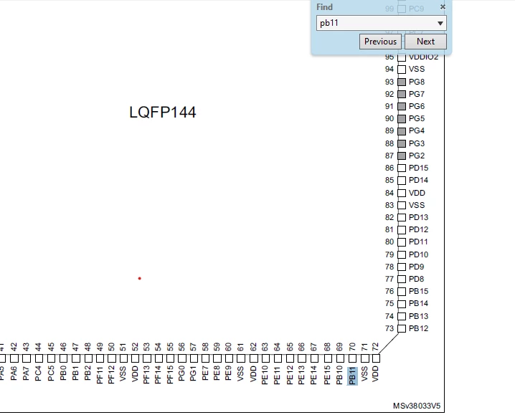The height and width of the screenshot is (420, 515).
Task: Click the PB13 pin label
Action: click(418, 316)
